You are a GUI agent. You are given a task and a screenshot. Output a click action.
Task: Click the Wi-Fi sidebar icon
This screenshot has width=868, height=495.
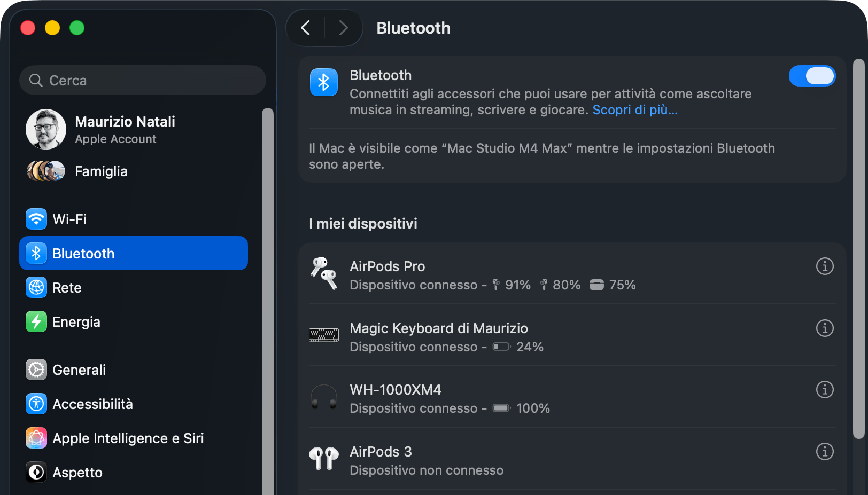[x=36, y=219]
